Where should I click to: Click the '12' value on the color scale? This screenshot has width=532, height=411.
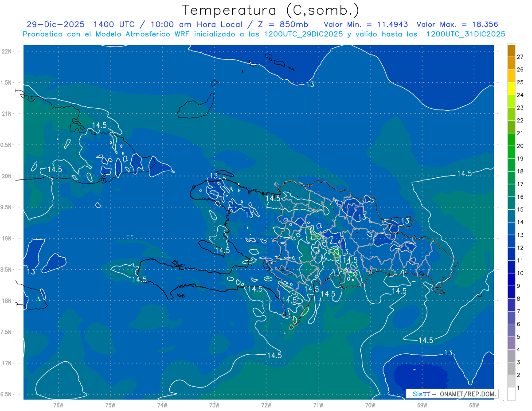520,248
